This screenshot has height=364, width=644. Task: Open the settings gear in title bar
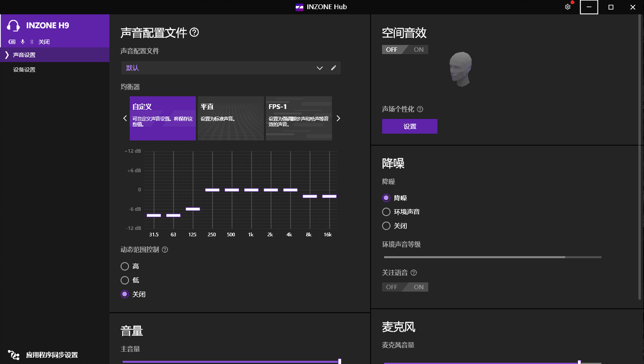coord(568,7)
